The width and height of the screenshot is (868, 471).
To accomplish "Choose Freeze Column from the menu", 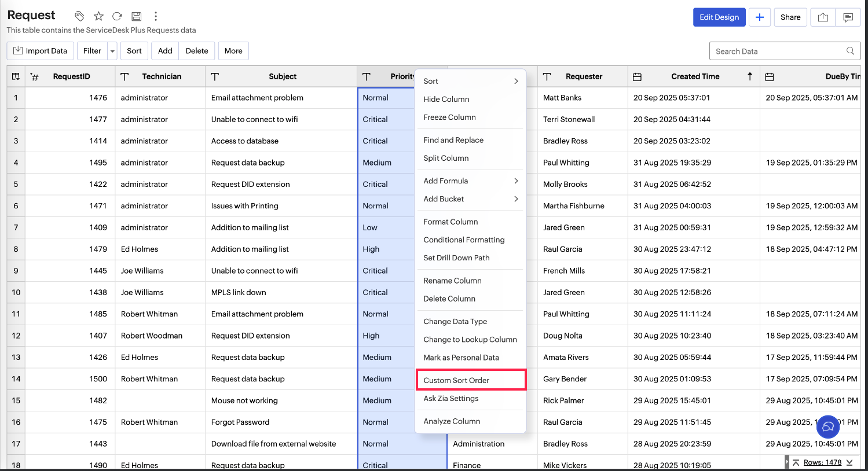I will click(x=449, y=117).
